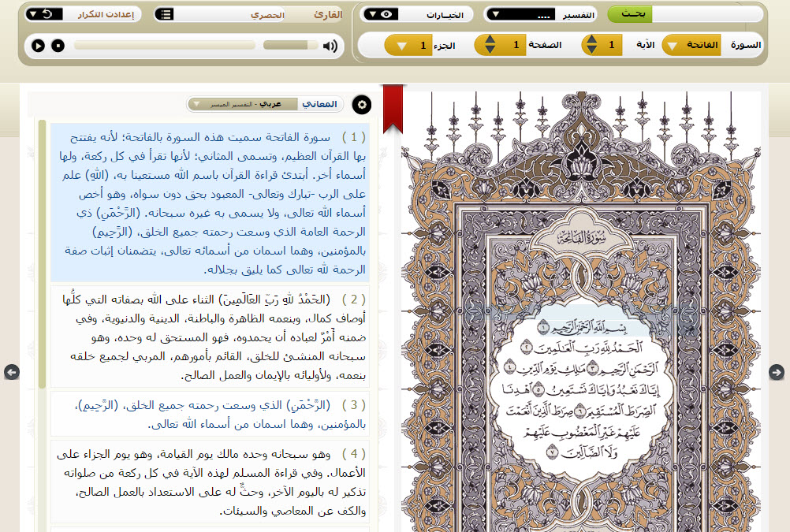The height and width of the screenshot is (532, 790).
Task: Select tafsir entry number 3
Action: (210, 414)
